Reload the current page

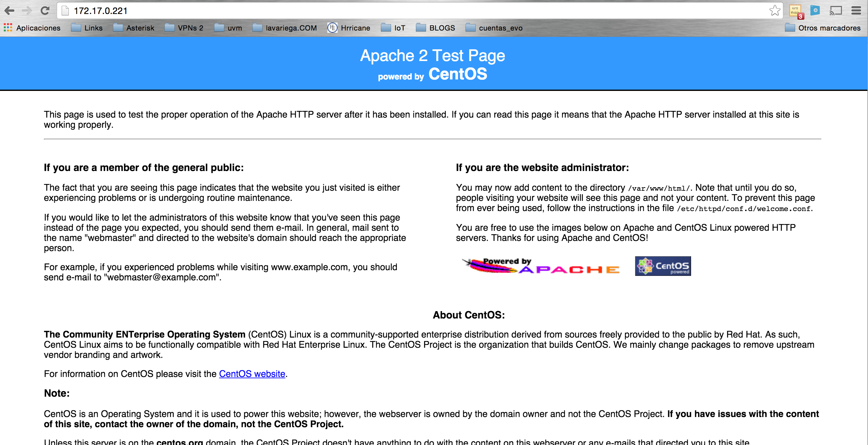point(45,10)
